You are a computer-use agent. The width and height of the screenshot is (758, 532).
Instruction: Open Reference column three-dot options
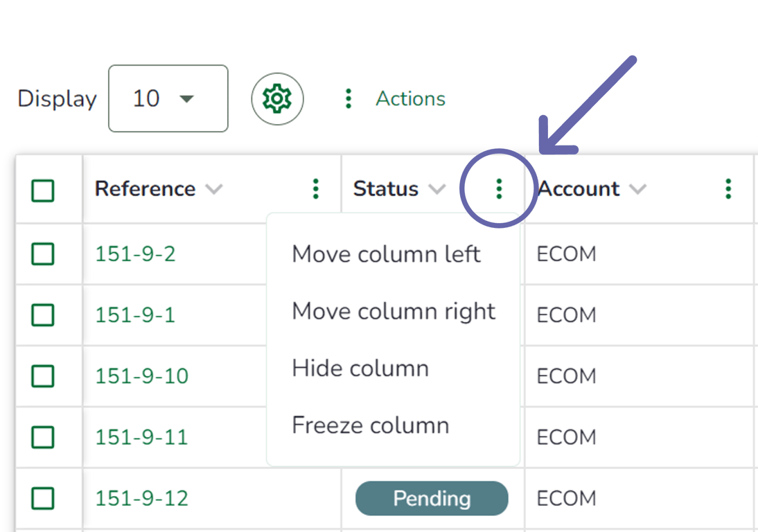tap(315, 188)
